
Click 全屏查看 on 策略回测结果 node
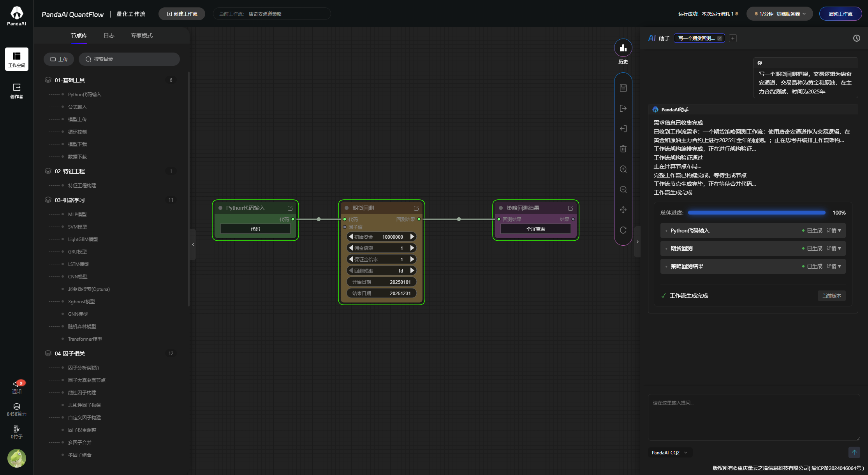536,229
